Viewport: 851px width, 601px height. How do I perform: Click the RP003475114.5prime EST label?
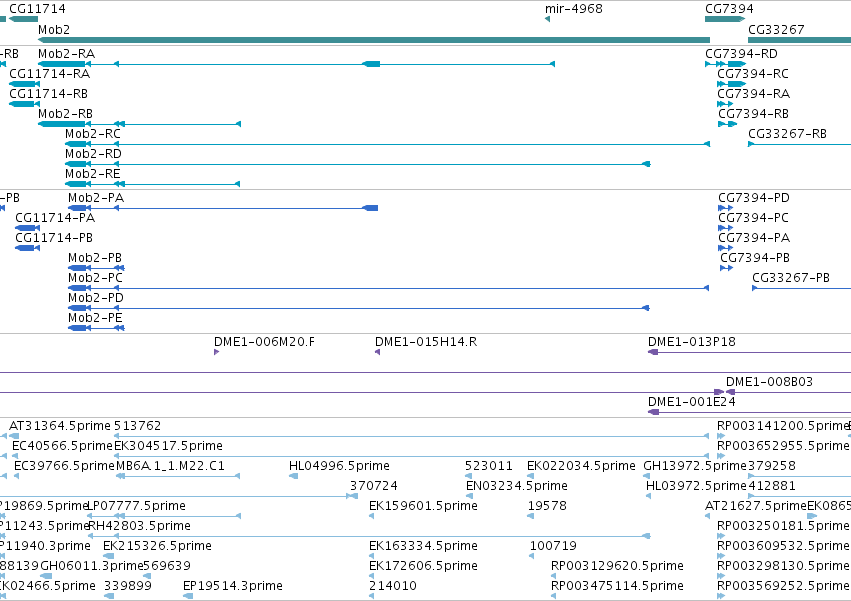(617, 586)
